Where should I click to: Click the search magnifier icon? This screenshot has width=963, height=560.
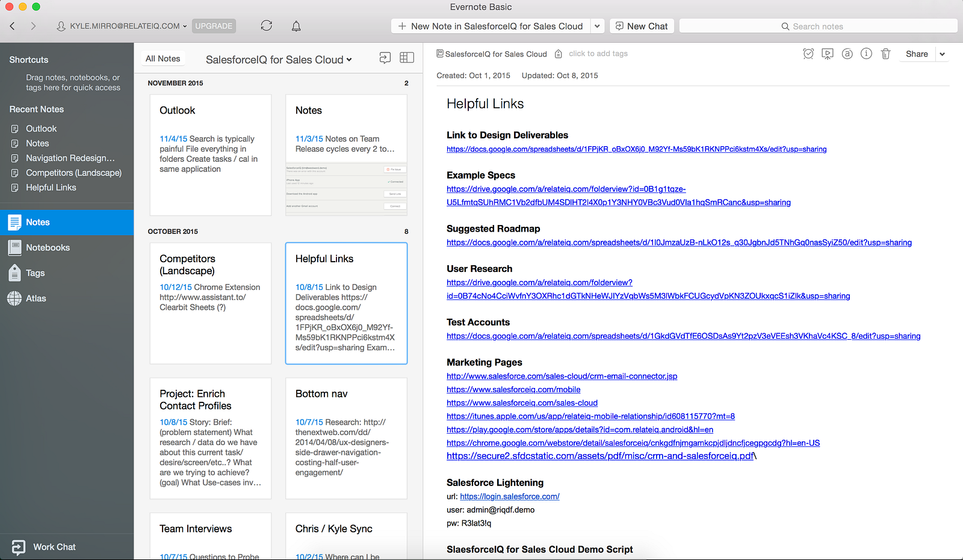point(785,26)
